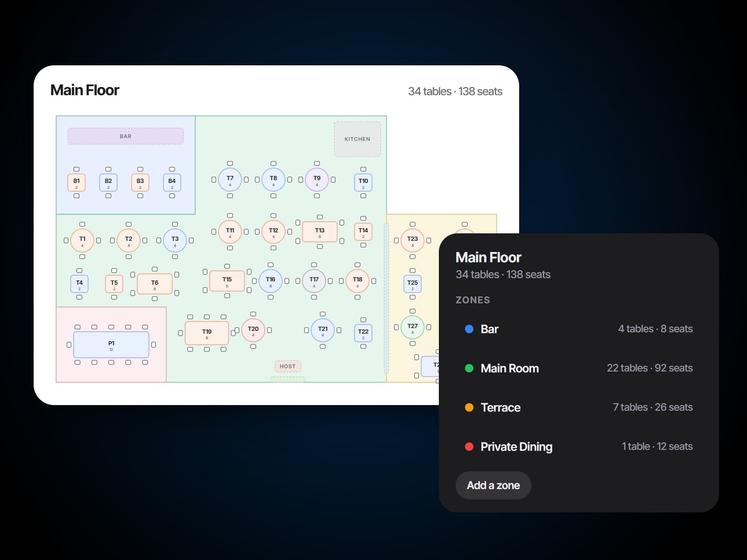Viewport: 747px width, 560px height.
Task: Click the BAR counter fixture
Action: click(126, 136)
